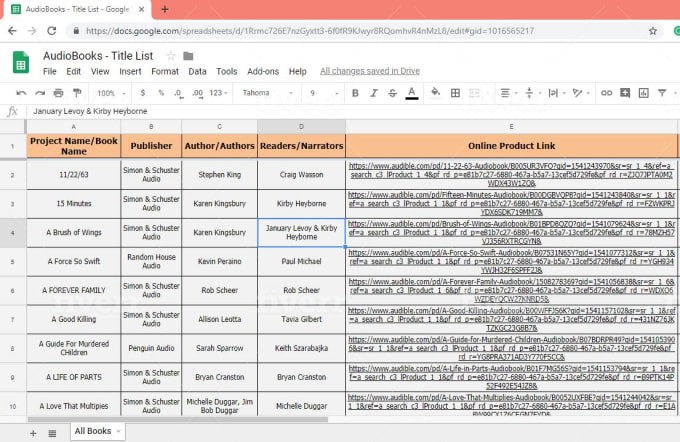Click the Insert chart icon
Screen dimensions: 680x442
(x=644, y=93)
